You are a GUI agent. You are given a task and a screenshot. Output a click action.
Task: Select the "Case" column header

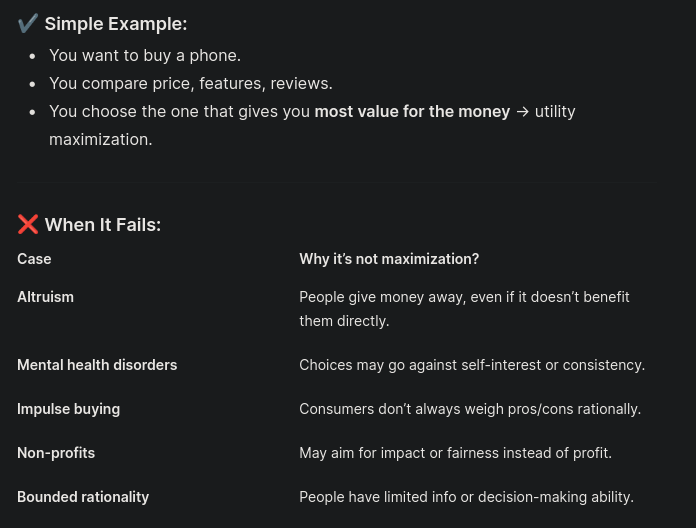coord(34,259)
